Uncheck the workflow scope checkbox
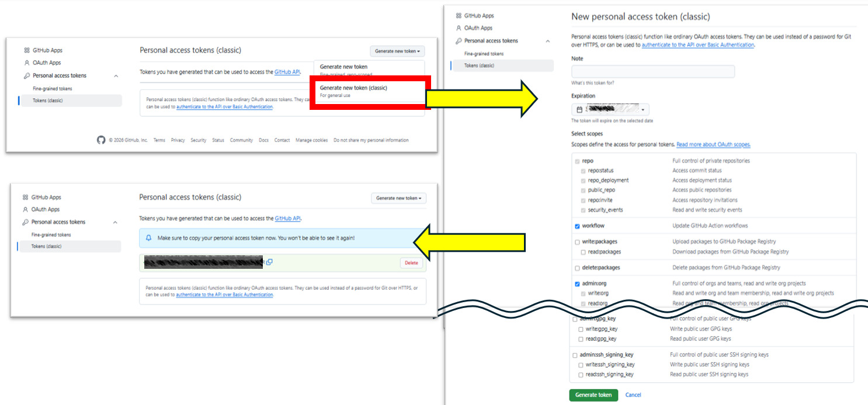The image size is (868, 405). [x=577, y=226]
